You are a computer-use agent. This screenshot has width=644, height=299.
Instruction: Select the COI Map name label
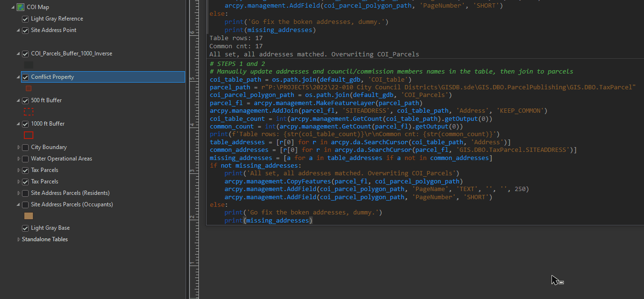[38, 7]
